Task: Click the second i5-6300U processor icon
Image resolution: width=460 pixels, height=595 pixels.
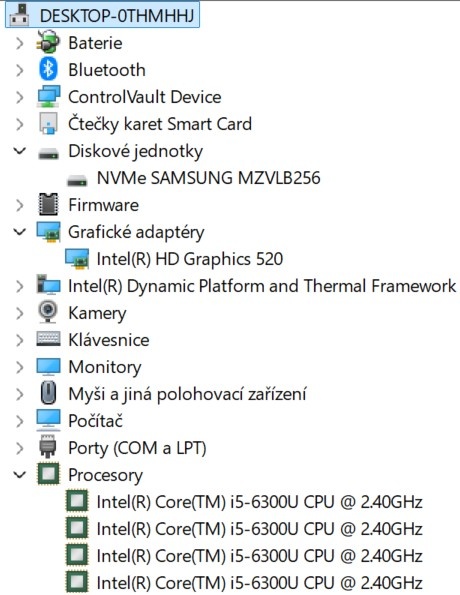Action: tap(77, 528)
